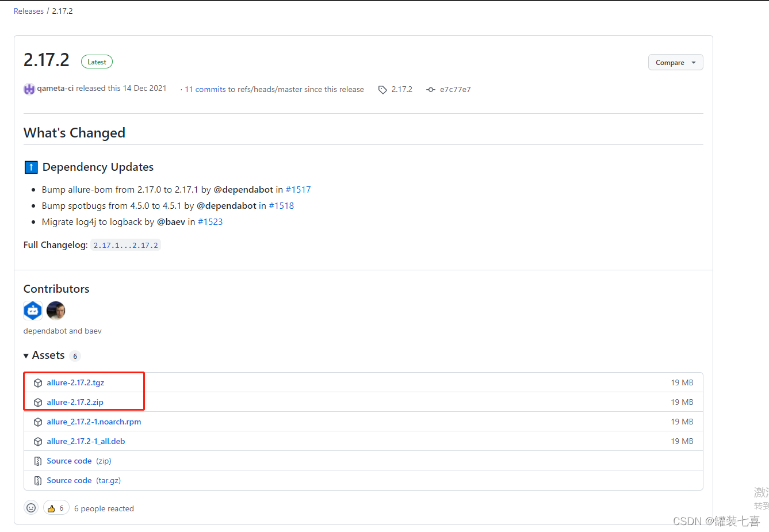Click the up-arrow emoji beside Dependency Updates

31,167
